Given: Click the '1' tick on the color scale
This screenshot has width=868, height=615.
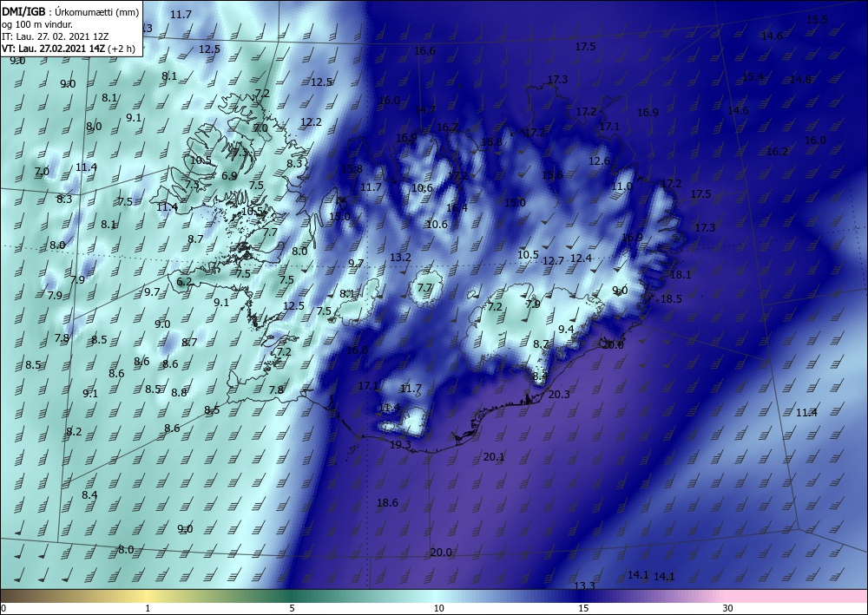Looking at the screenshot, I should coord(148,608).
